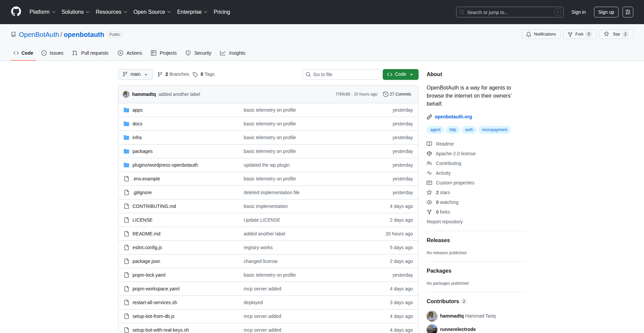Click the Readme book icon in About

429,144
